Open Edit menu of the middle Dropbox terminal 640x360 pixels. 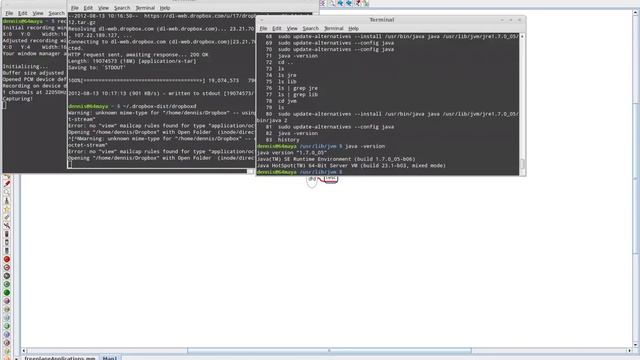pyautogui.click(x=88, y=8)
